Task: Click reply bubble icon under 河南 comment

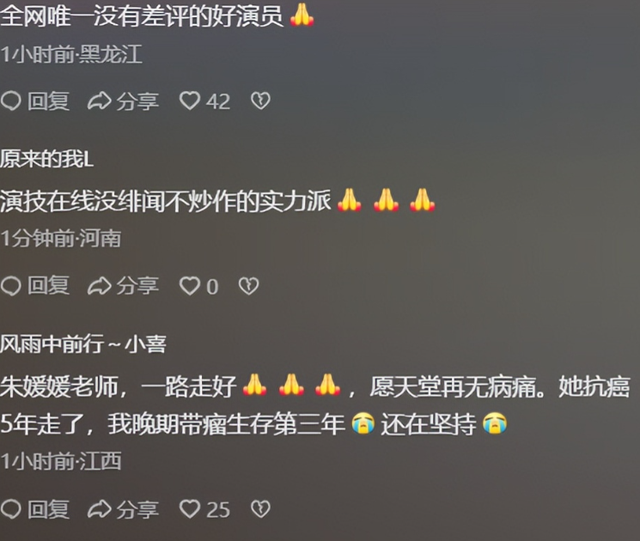Action: [x=11, y=285]
